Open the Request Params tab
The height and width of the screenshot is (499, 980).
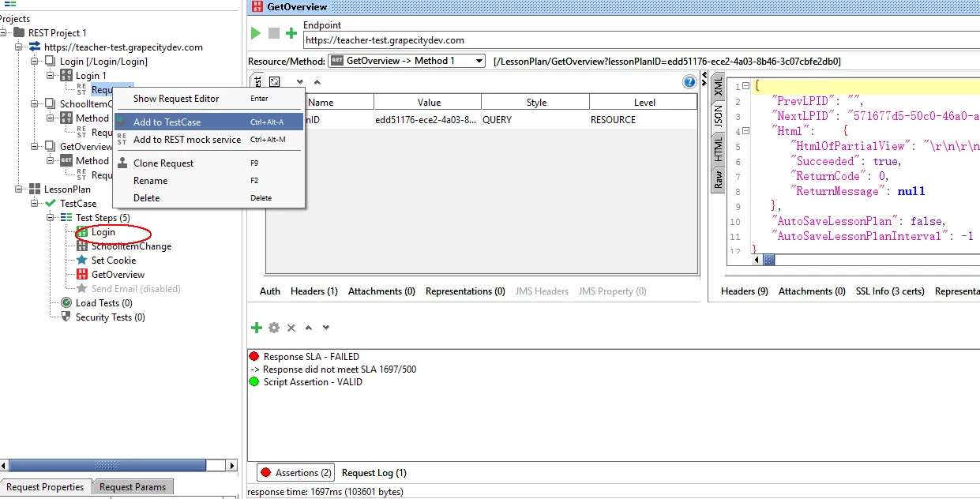click(x=133, y=487)
